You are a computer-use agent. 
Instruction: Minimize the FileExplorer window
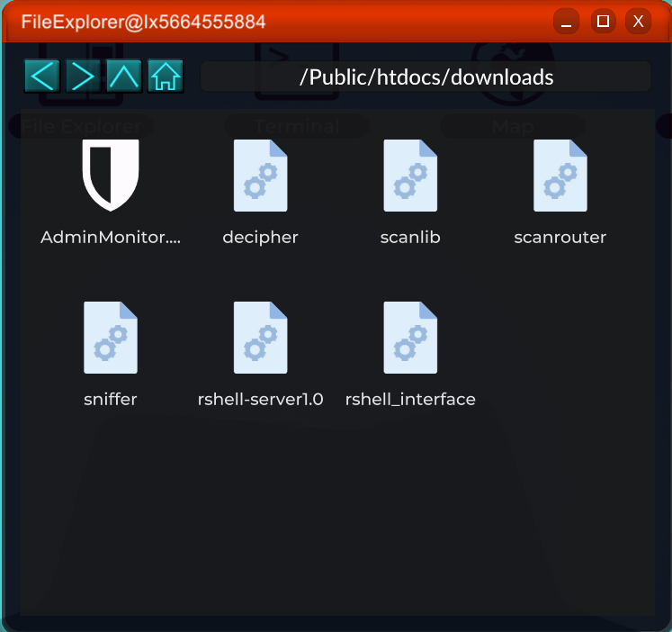tap(566, 22)
